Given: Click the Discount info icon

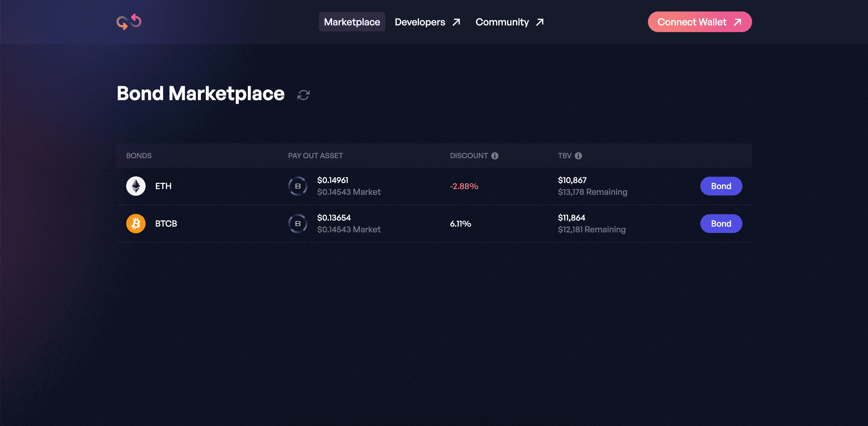Looking at the screenshot, I should (495, 156).
